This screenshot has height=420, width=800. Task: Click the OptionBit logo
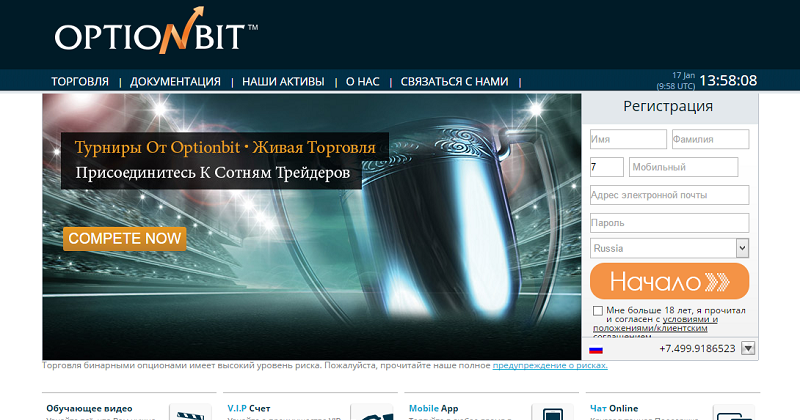[156, 31]
